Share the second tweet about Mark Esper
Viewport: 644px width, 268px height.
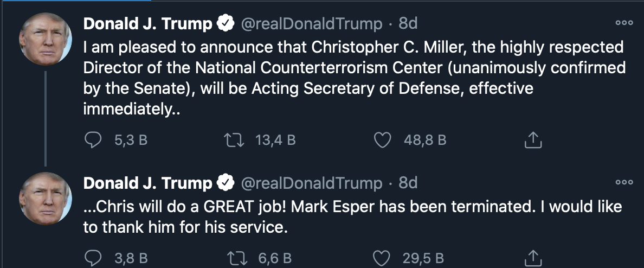[533, 258]
